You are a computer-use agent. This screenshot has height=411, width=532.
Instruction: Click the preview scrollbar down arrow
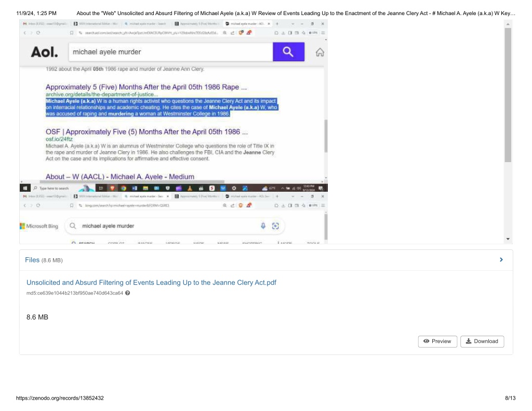[x=508, y=239]
